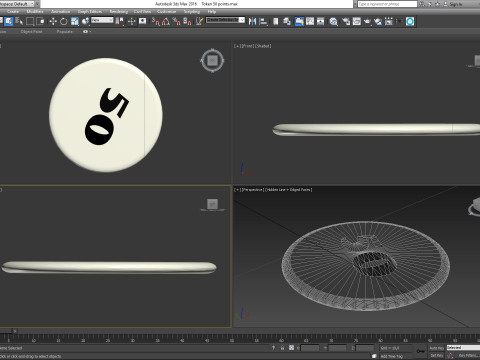Click the X coordinate input field
The image size is (480, 360).
click(x=310, y=348)
